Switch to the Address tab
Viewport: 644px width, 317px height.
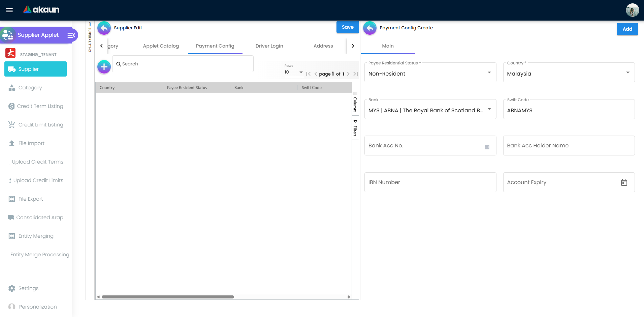coord(323,46)
